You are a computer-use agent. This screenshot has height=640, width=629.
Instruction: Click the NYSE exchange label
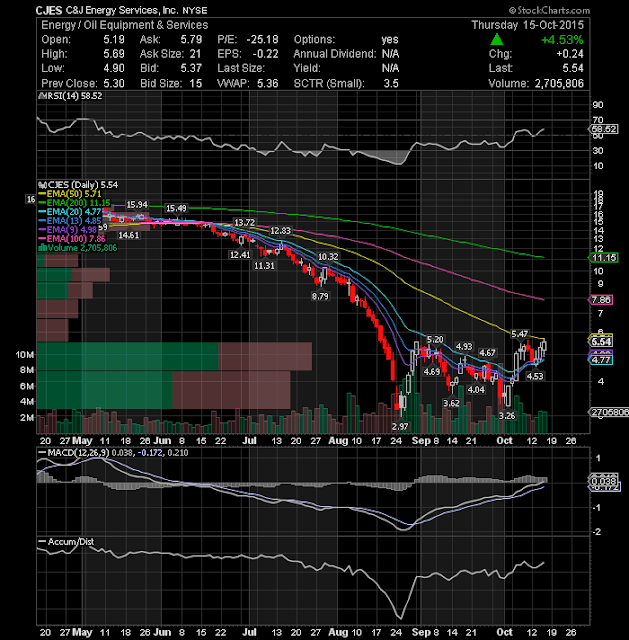(x=195, y=11)
